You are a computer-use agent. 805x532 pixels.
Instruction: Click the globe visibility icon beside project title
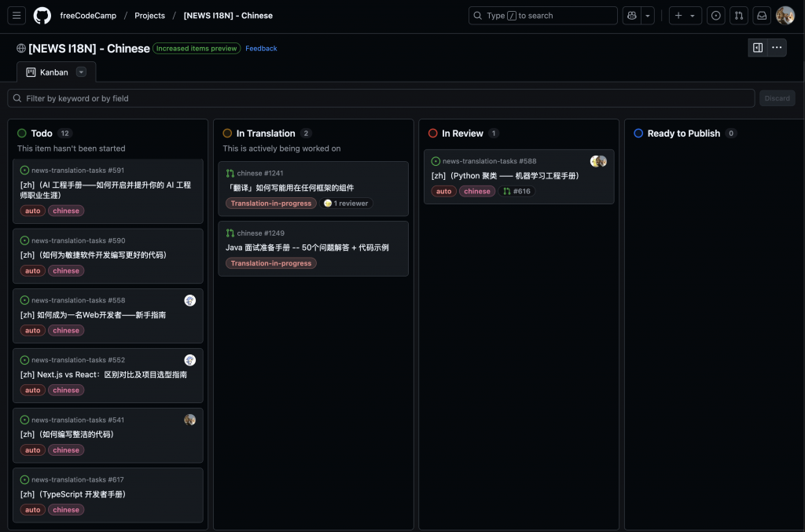tap(21, 48)
